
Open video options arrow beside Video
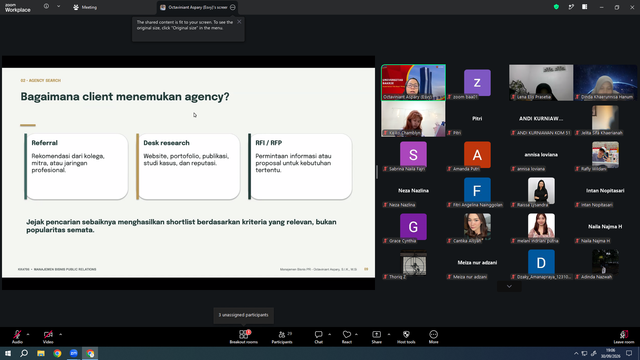pyautogui.click(x=60, y=334)
